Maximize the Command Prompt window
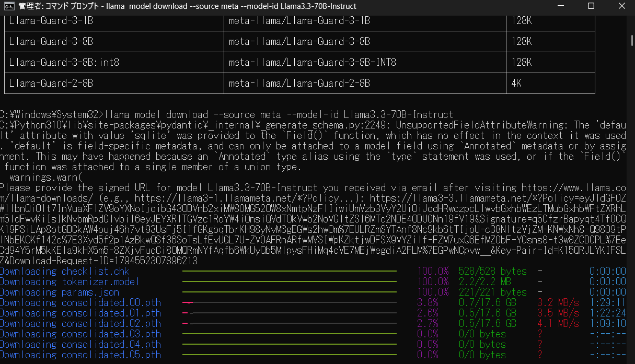The image size is (635, 364). coord(591,6)
